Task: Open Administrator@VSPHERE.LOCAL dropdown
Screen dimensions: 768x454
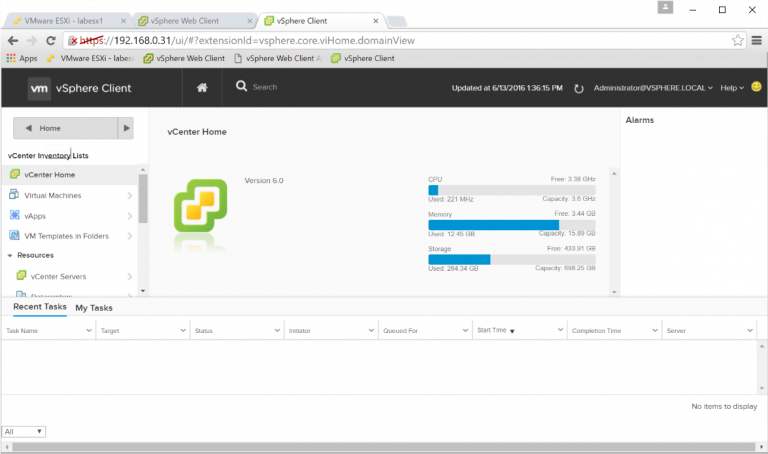Action: [x=653, y=88]
